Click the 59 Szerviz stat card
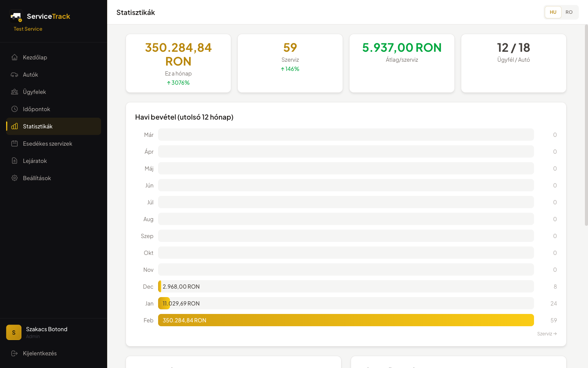The height and width of the screenshot is (368, 588). pyautogui.click(x=290, y=63)
